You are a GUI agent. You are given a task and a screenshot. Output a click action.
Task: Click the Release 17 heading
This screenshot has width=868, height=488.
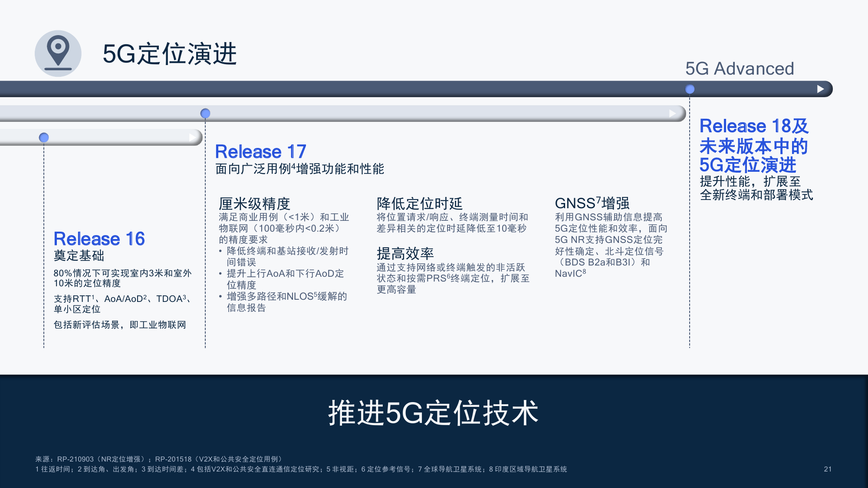click(x=260, y=151)
